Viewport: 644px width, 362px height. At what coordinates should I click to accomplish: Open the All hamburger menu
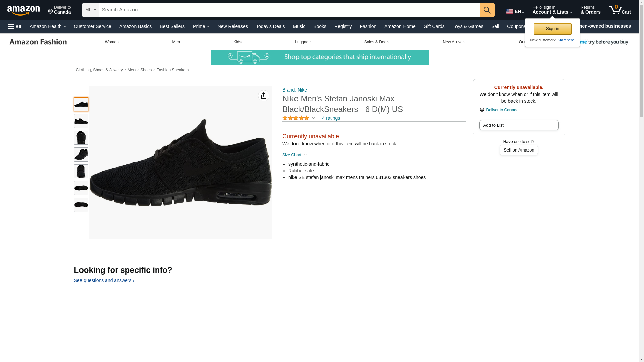point(15,27)
